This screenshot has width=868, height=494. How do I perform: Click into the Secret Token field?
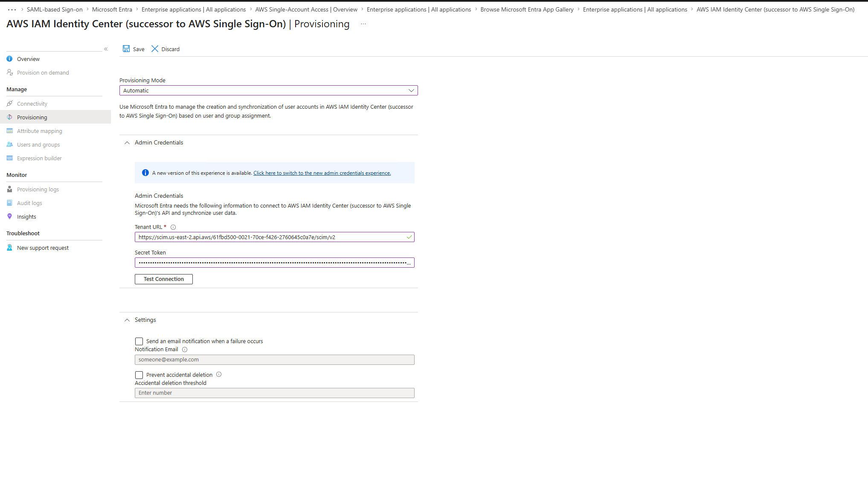coord(275,263)
